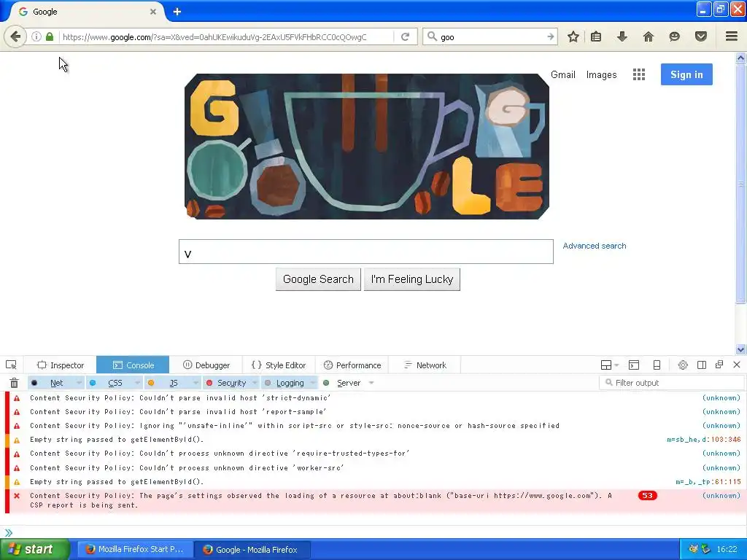Dock devtools to side of window
Screen dimensions: 747x560
(701, 365)
